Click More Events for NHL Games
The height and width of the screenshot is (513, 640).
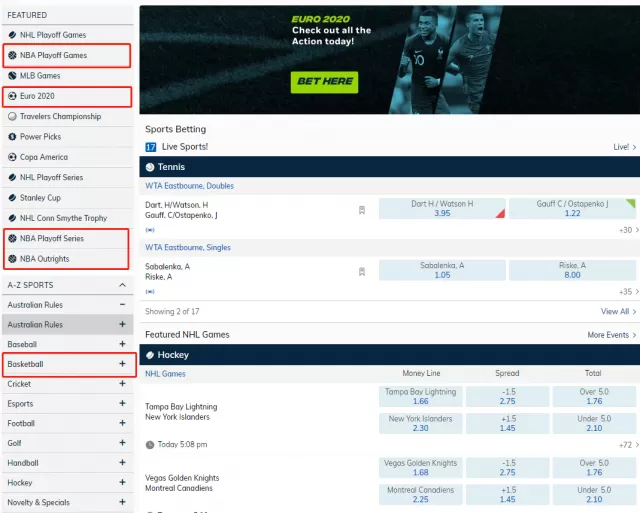coord(612,335)
